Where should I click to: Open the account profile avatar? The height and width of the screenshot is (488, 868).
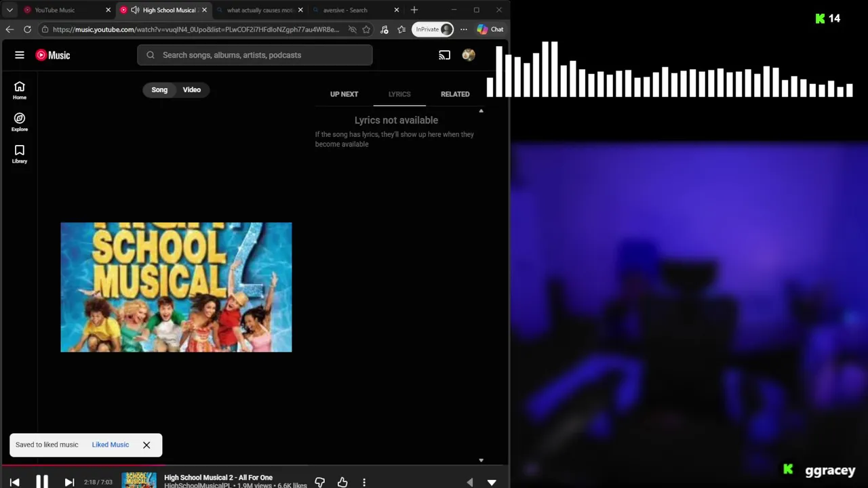tap(469, 55)
